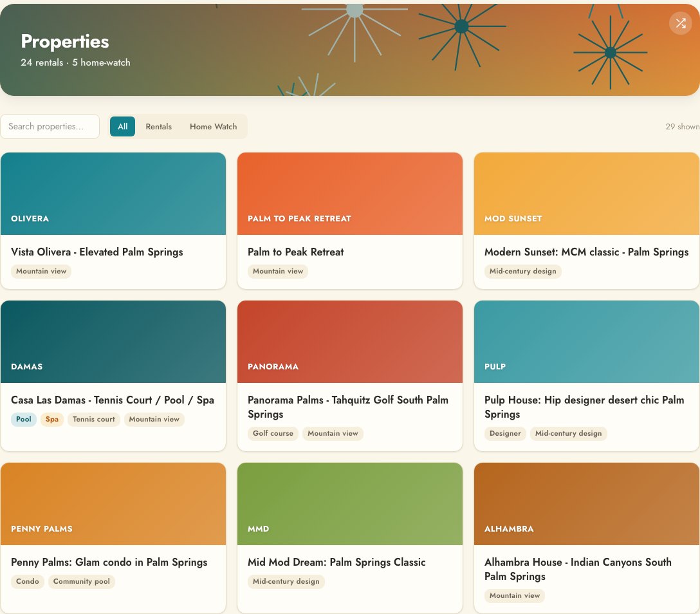Open Casa Las Damas - Tennis Court title
This screenshot has height=614, width=700.
113,400
